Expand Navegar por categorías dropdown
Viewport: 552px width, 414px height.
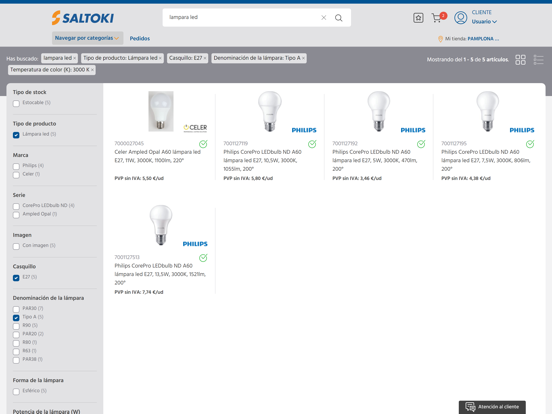tap(87, 38)
